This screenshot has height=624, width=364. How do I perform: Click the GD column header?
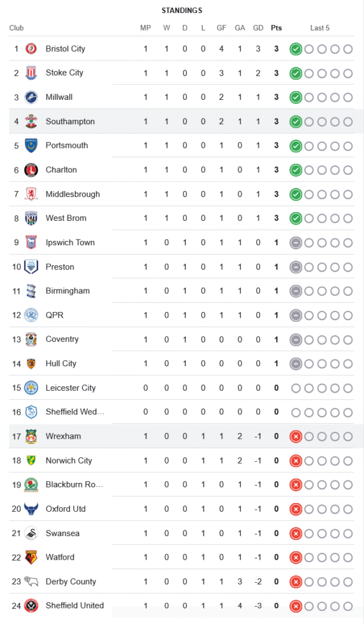(258, 28)
